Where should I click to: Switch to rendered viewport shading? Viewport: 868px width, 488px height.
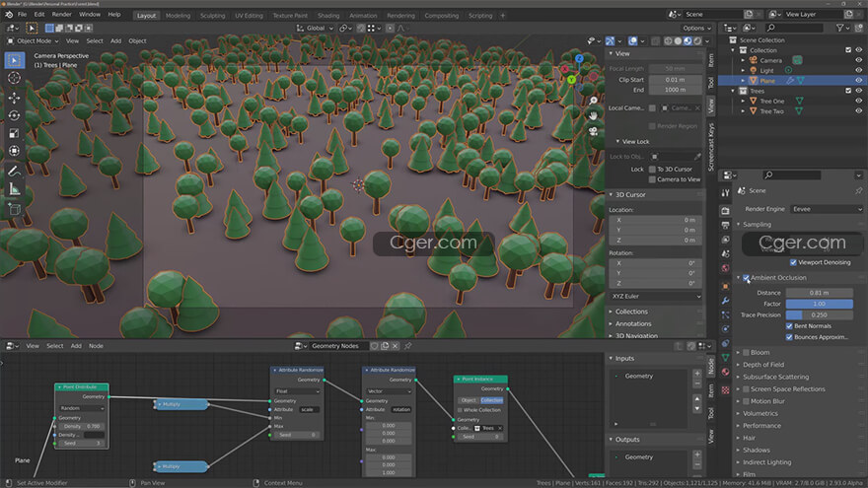click(697, 41)
